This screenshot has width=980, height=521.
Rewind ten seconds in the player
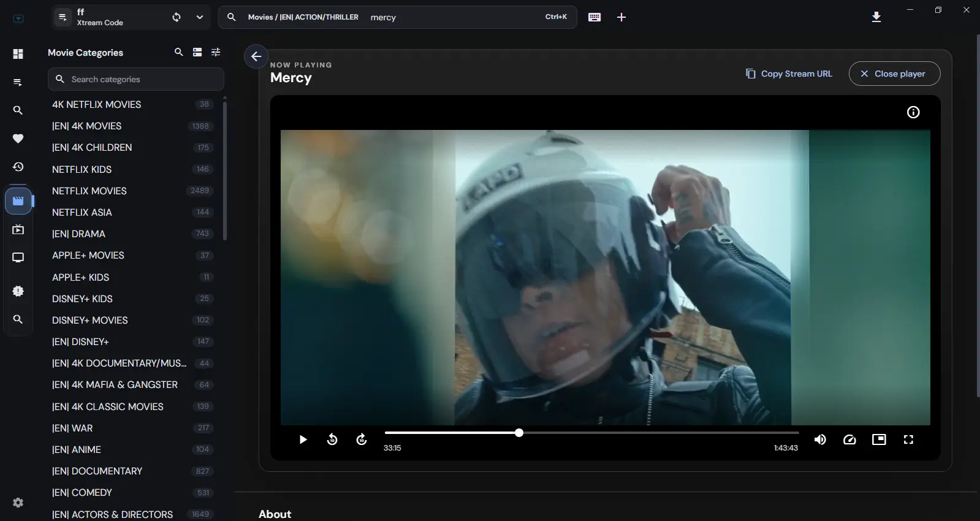point(332,439)
